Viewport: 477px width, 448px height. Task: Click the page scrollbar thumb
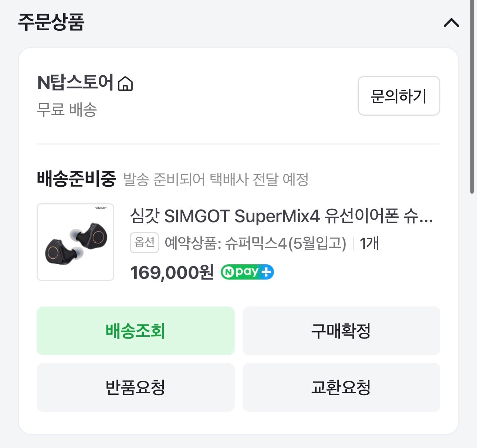472,97
